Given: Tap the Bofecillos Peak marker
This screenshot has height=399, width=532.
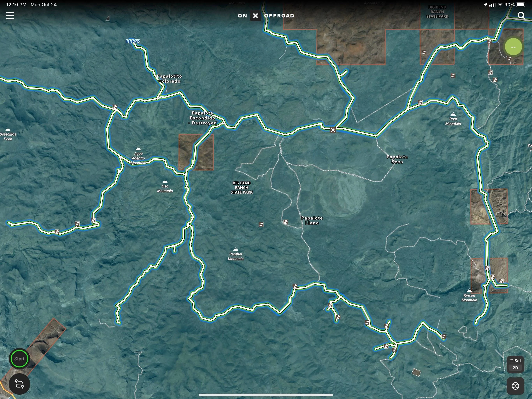Looking at the screenshot, I should point(8,129).
